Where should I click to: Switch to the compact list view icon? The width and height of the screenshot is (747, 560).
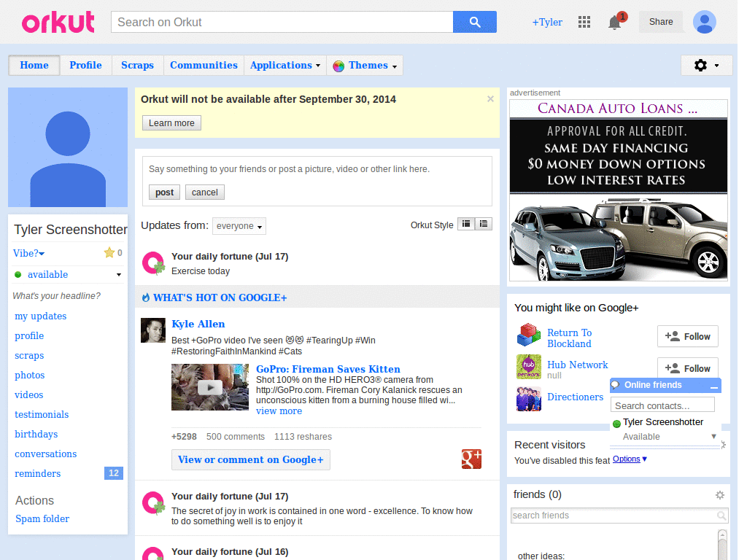point(484,224)
